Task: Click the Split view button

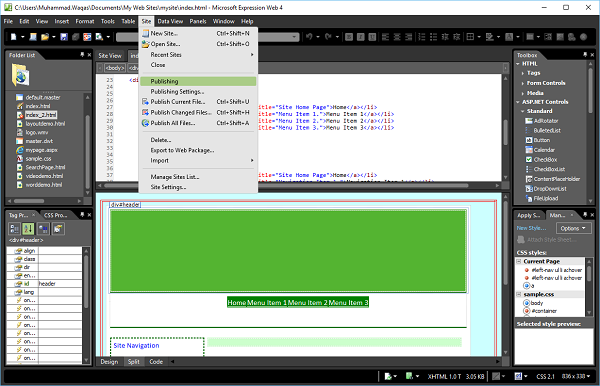Action: (x=134, y=362)
